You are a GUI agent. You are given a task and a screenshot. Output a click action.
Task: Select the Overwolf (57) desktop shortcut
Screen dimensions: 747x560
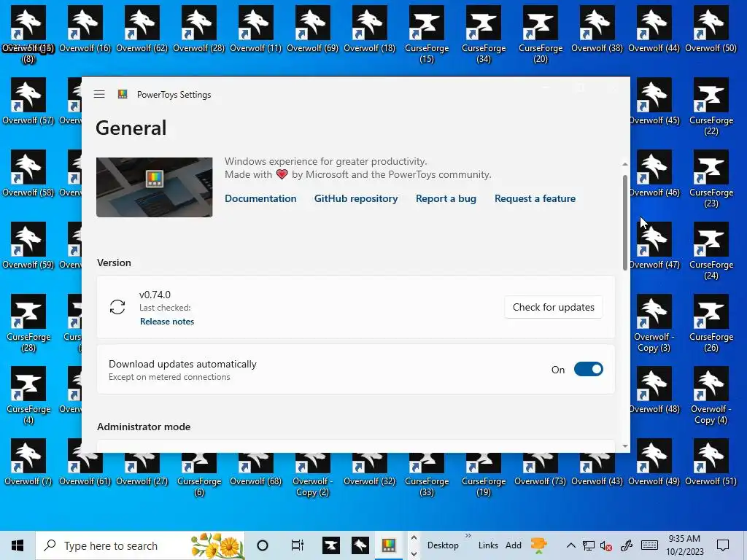click(28, 101)
